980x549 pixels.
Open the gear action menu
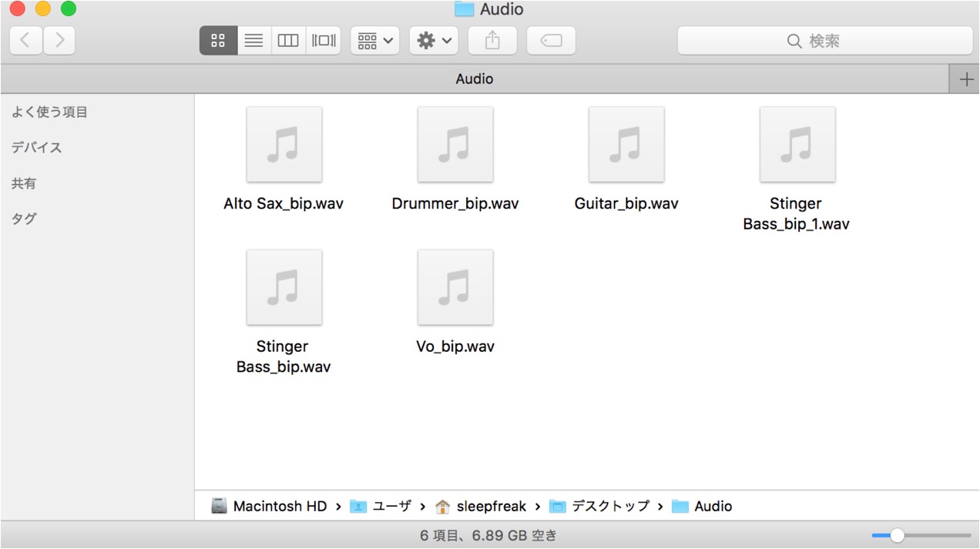pyautogui.click(x=435, y=41)
